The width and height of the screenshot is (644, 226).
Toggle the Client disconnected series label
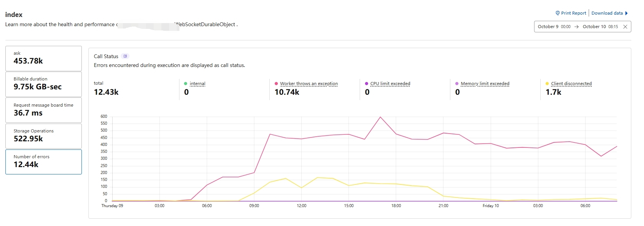pyautogui.click(x=571, y=84)
